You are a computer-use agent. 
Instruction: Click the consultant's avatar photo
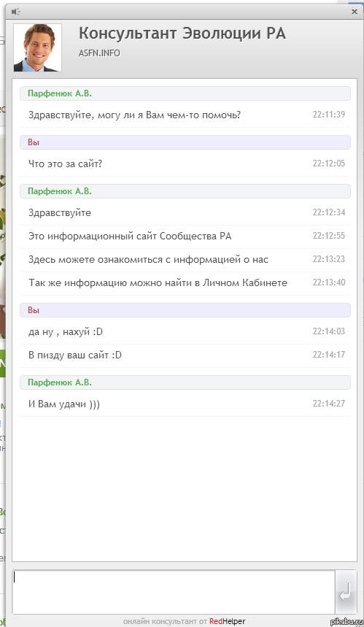tap(37, 47)
